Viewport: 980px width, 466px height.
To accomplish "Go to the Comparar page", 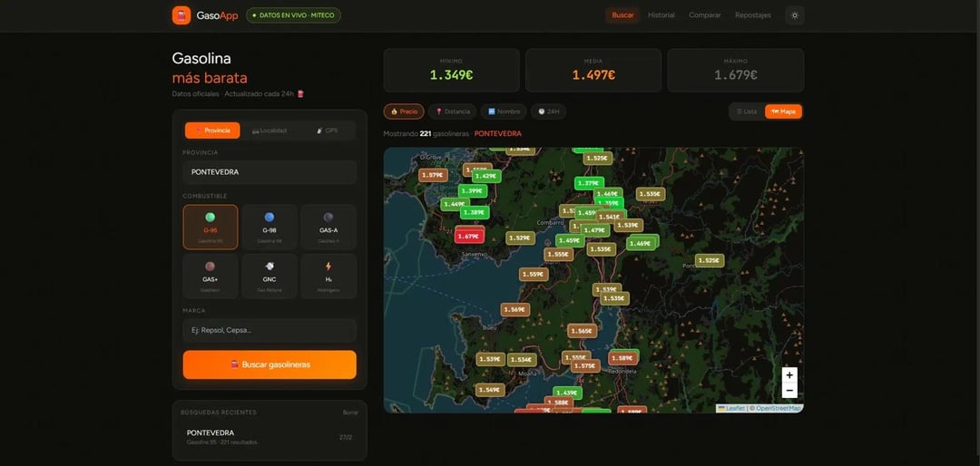I will 705,15.
